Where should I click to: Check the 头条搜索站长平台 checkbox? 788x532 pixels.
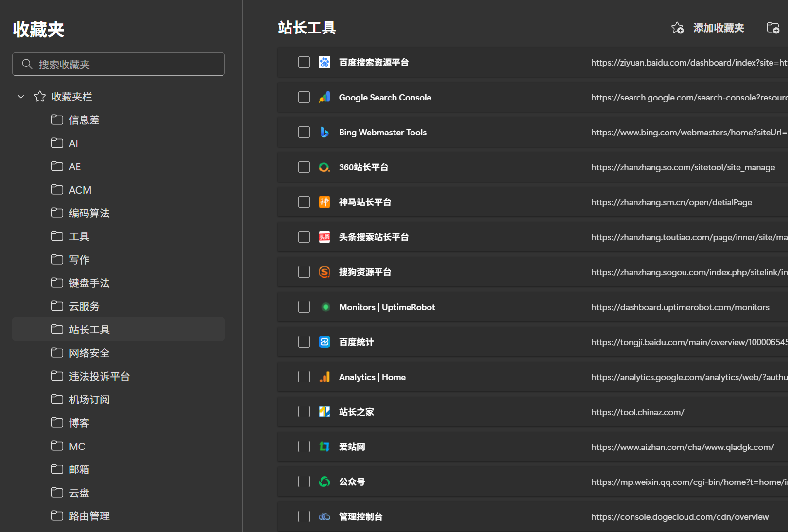[x=304, y=237]
